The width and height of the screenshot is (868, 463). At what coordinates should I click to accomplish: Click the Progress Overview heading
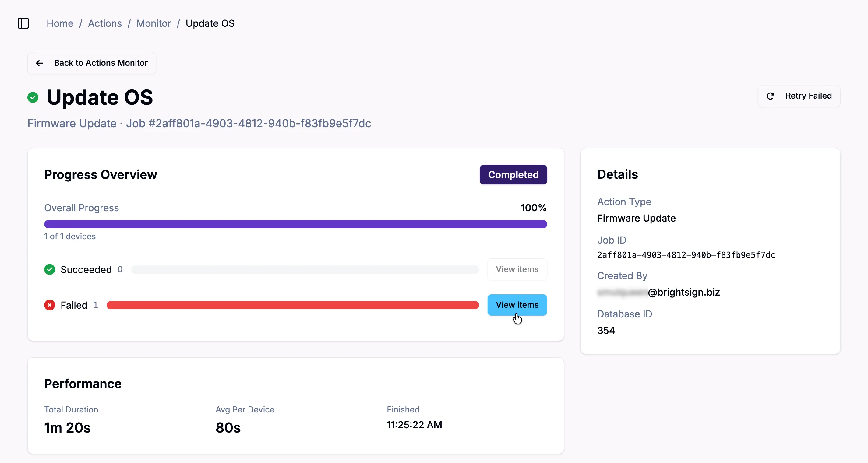pos(101,174)
